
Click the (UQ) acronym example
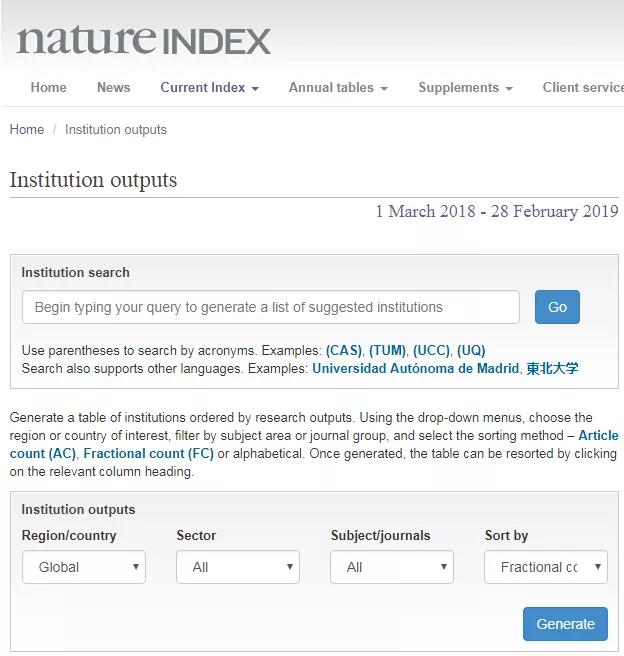[x=471, y=351]
